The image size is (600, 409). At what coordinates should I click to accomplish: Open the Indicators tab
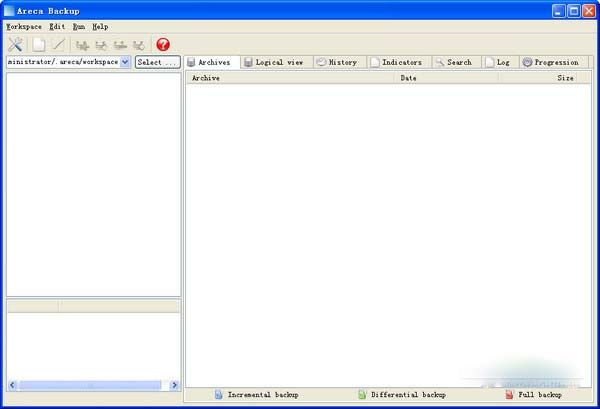[x=399, y=62]
